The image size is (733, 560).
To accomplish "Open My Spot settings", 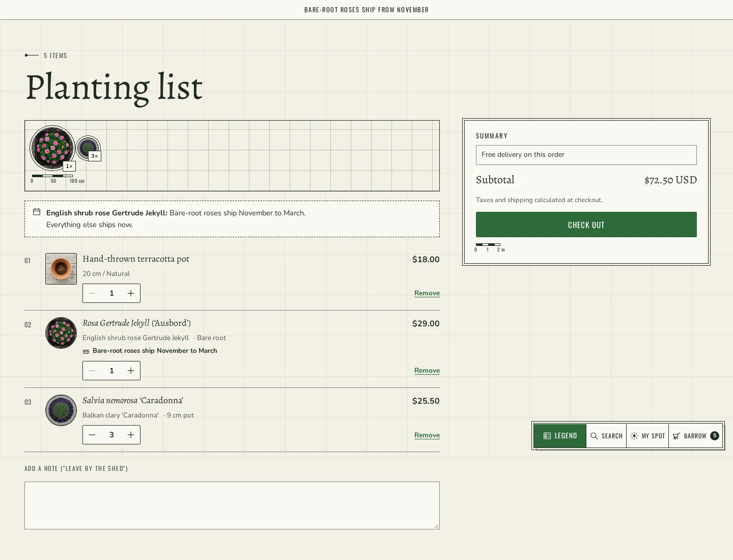I will [647, 436].
